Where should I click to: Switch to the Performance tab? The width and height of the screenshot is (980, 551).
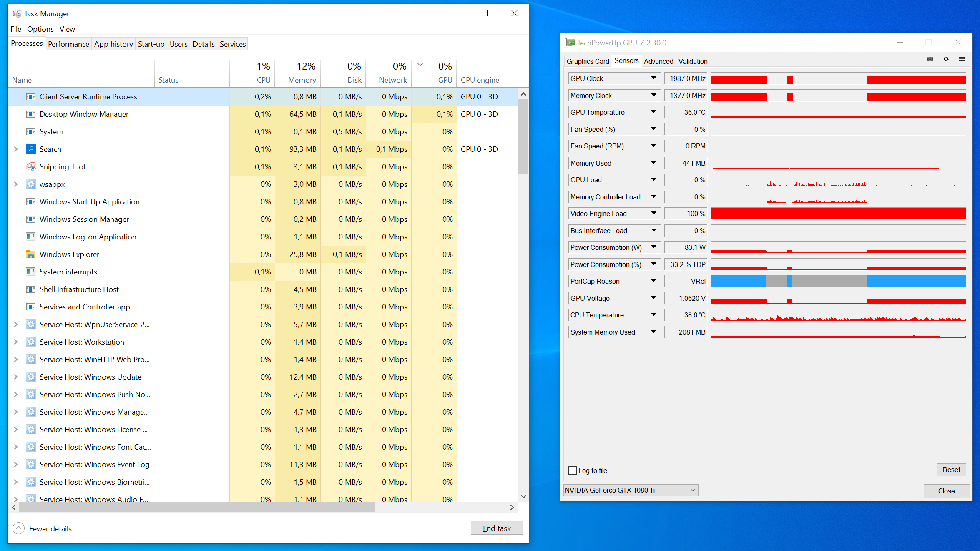68,44
